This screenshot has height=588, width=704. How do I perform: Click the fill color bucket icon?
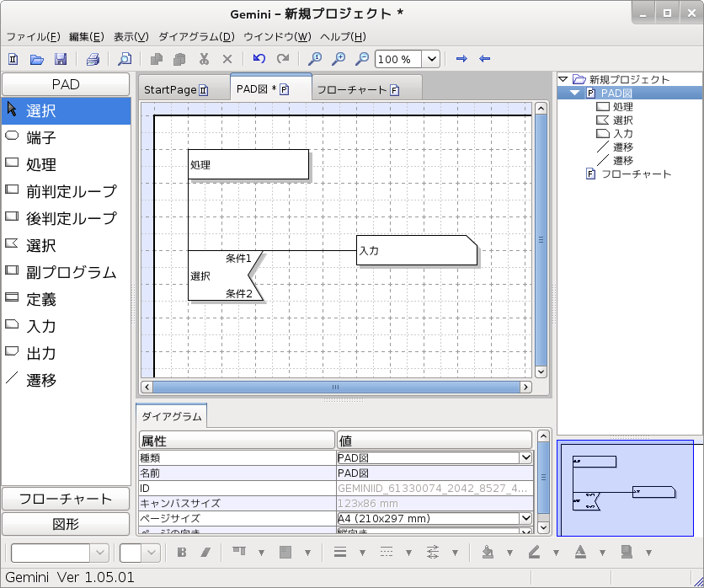click(x=488, y=552)
